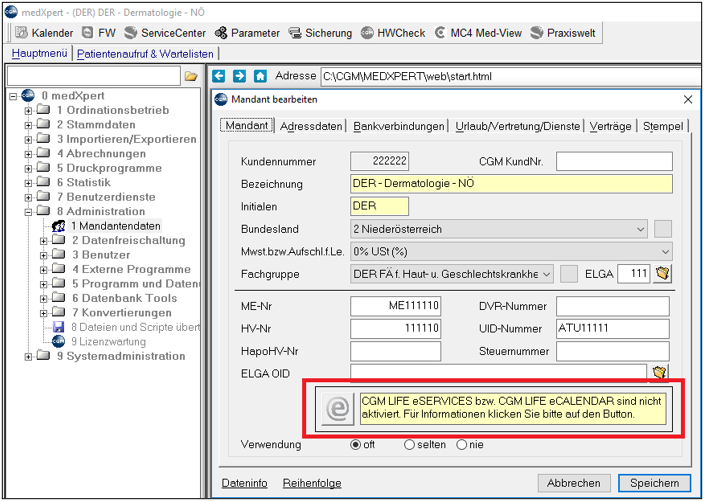704x501 pixels.
Task: Click into the UID-Nummer field
Action: point(613,329)
